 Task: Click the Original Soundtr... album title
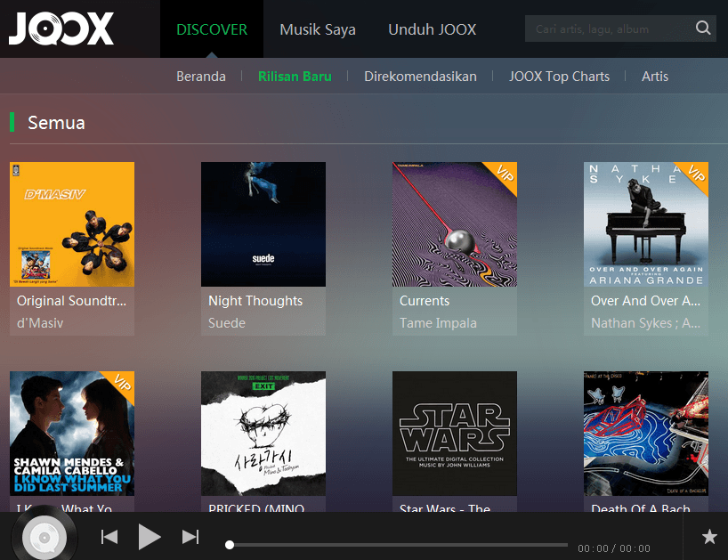pos(71,301)
